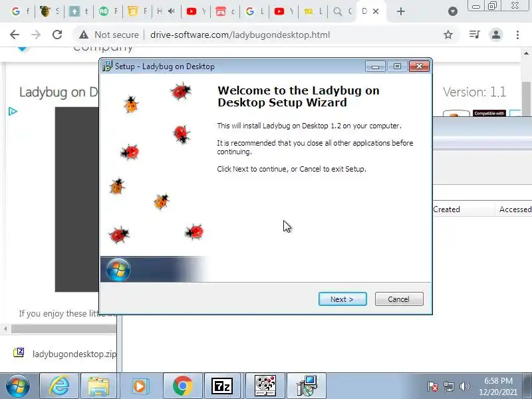Open Action Center flag in tray
The width and height of the screenshot is (532, 399).
pos(433,386)
